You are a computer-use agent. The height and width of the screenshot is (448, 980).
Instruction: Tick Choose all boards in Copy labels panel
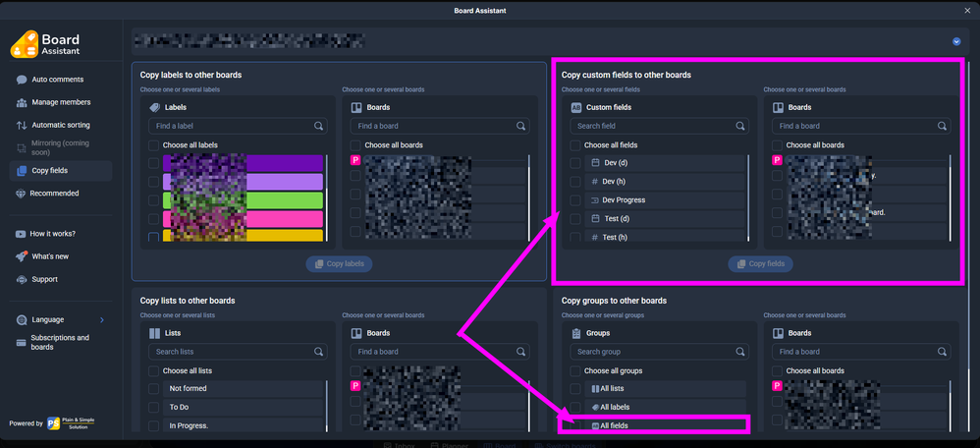click(x=355, y=145)
